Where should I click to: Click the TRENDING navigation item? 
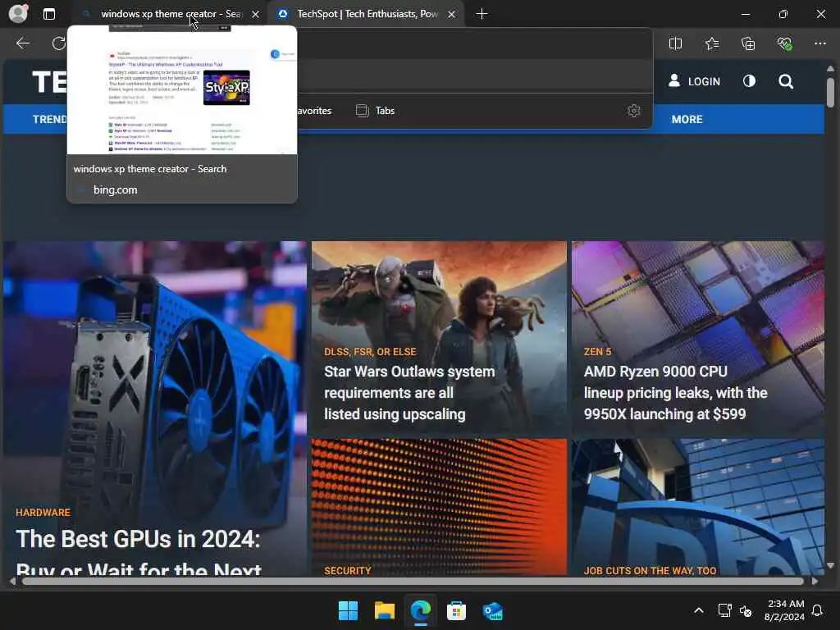50,120
